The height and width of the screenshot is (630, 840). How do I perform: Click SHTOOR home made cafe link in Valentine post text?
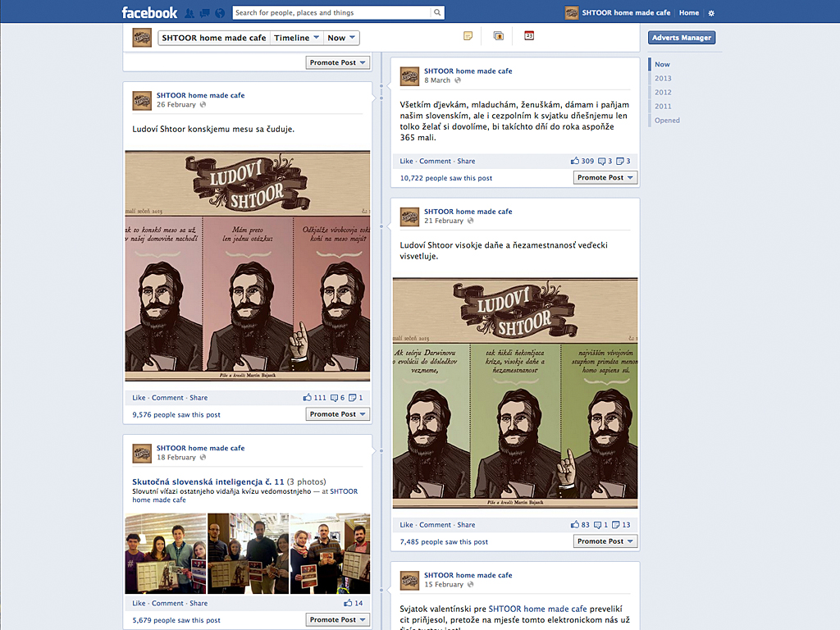[537, 609]
